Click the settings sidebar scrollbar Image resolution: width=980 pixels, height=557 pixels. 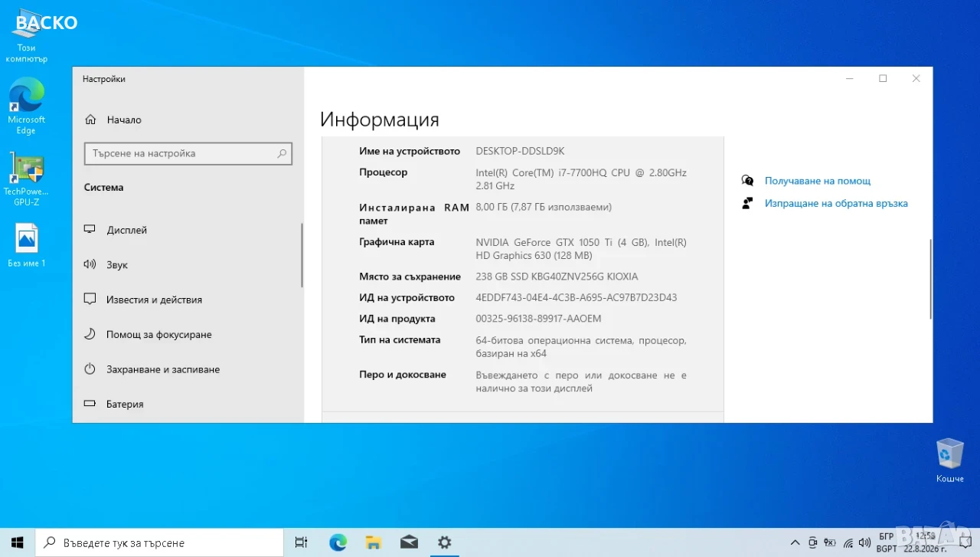pos(302,254)
